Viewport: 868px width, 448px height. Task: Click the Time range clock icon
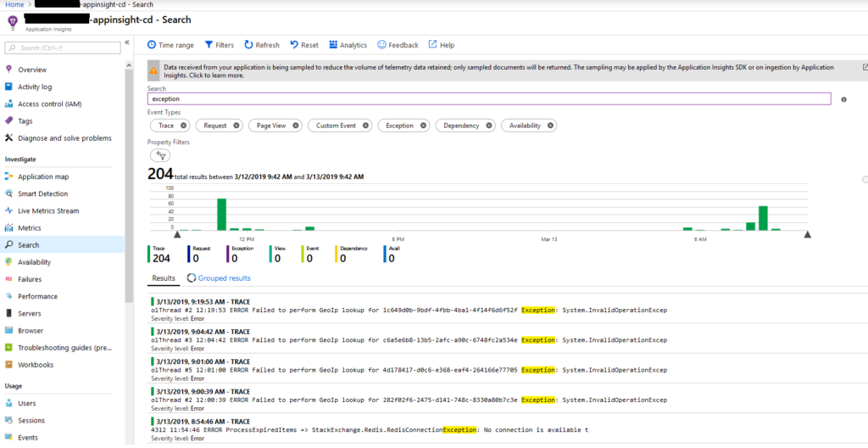coord(152,45)
